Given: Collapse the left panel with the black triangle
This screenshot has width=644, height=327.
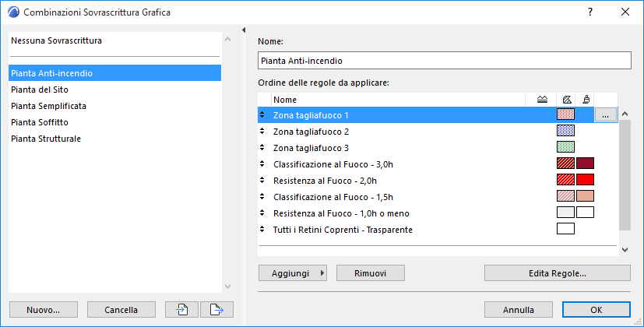Looking at the screenshot, I should (x=244, y=30).
